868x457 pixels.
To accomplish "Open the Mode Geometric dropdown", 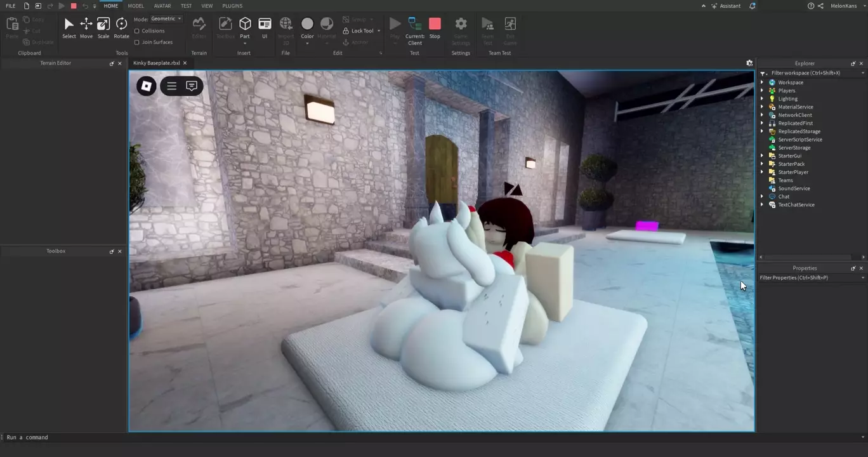I will (166, 19).
